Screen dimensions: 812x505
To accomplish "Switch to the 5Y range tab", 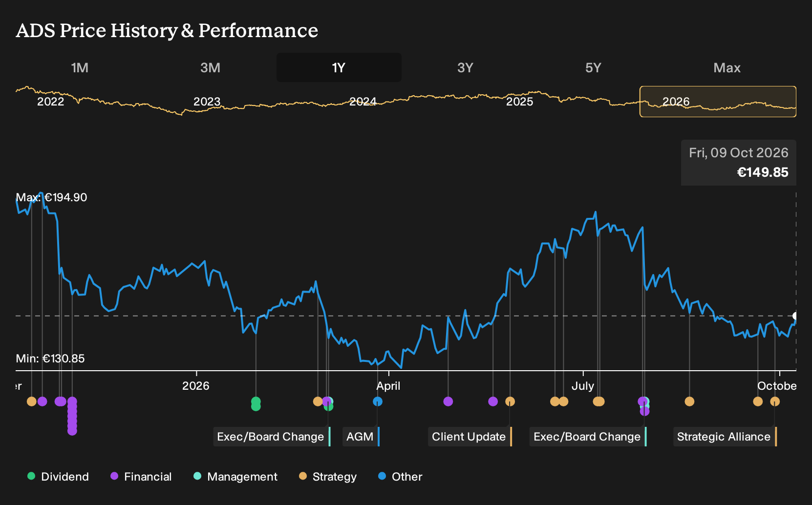I will pos(593,67).
